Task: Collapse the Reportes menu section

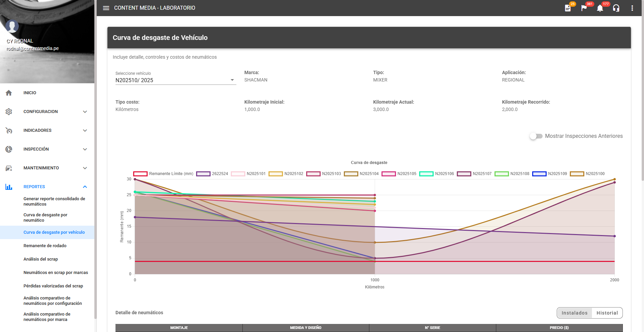Action: pyautogui.click(x=85, y=187)
